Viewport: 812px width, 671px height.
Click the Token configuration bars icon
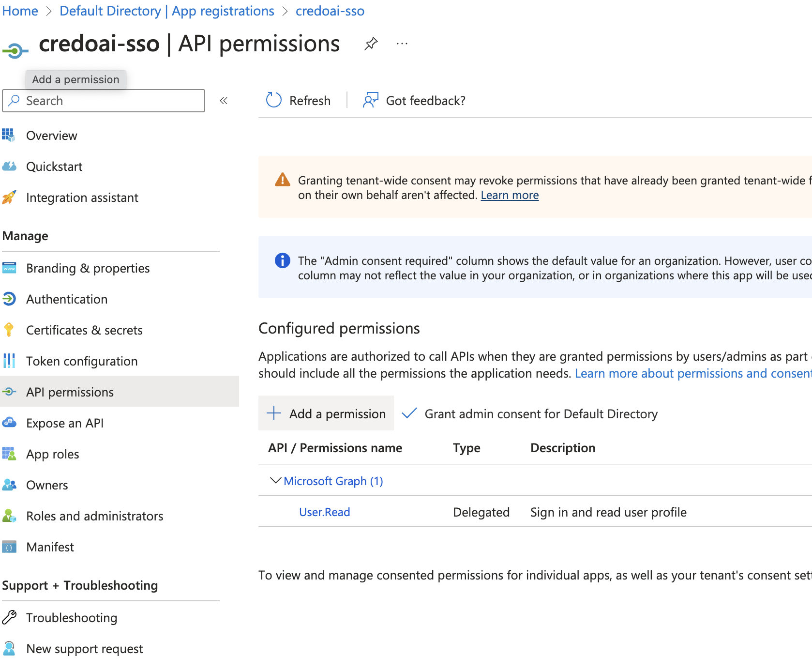tap(9, 361)
